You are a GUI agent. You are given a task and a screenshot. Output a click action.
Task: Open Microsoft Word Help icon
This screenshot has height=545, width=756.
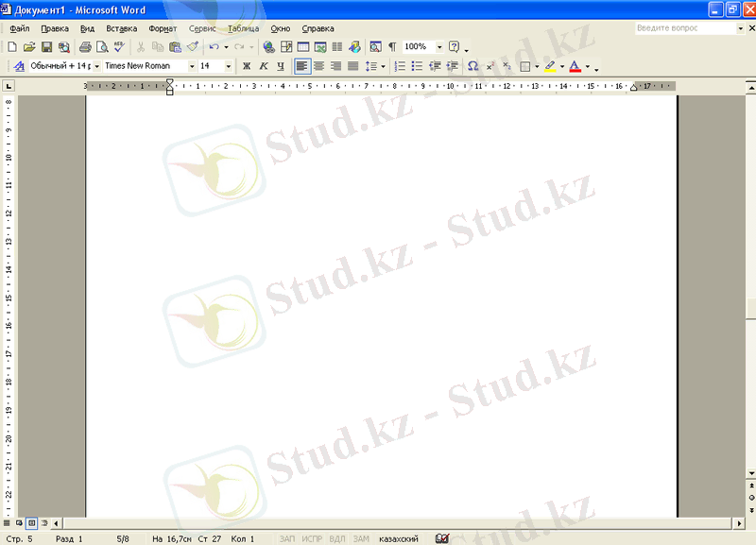coord(454,46)
